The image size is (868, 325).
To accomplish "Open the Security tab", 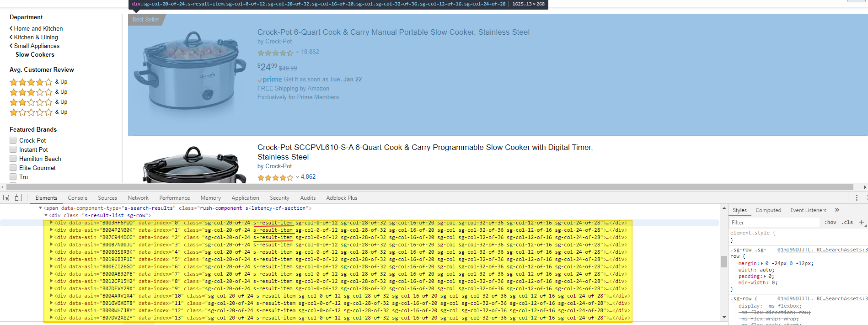I will tap(279, 198).
